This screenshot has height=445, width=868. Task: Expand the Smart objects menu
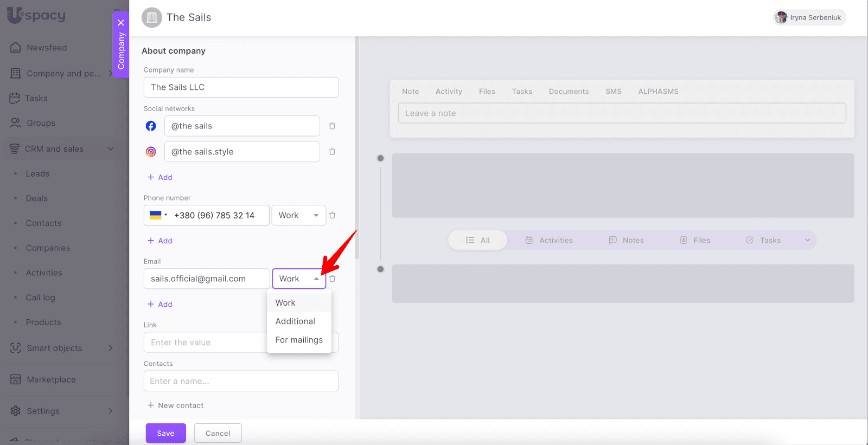tap(111, 349)
